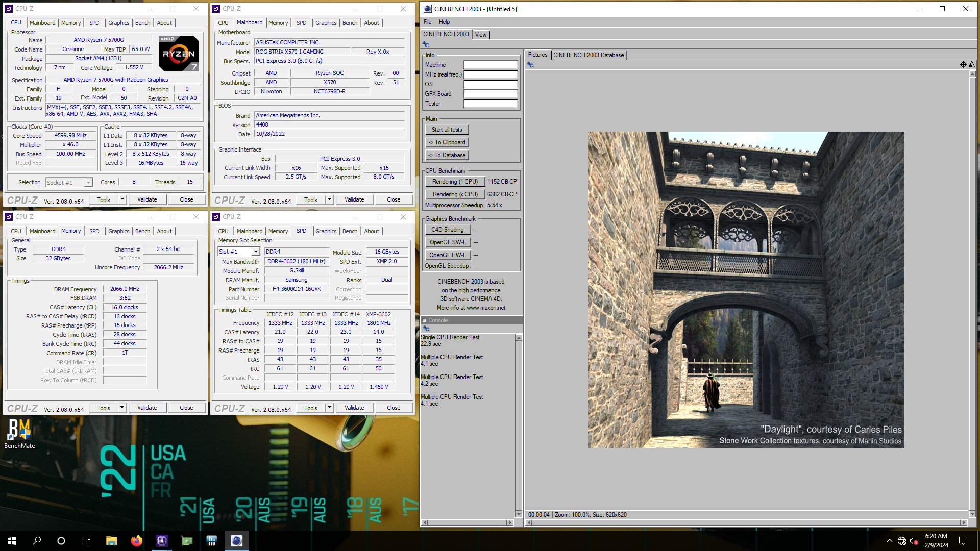Open Tools dropdown arrow in SPD window
Image resolution: width=980 pixels, height=551 pixels.
[329, 408]
